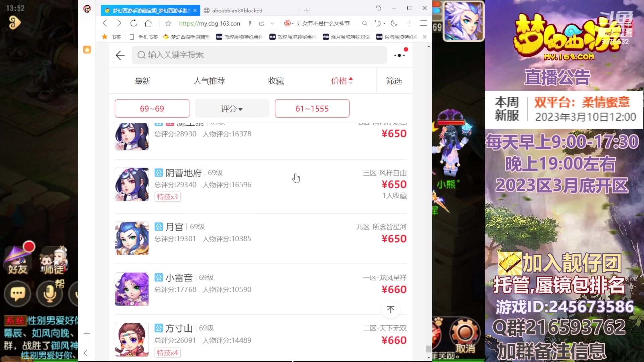The image size is (644, 362).
Task: Open the 方寸山 69级 character avatar
Action: [x=132, y=340]
